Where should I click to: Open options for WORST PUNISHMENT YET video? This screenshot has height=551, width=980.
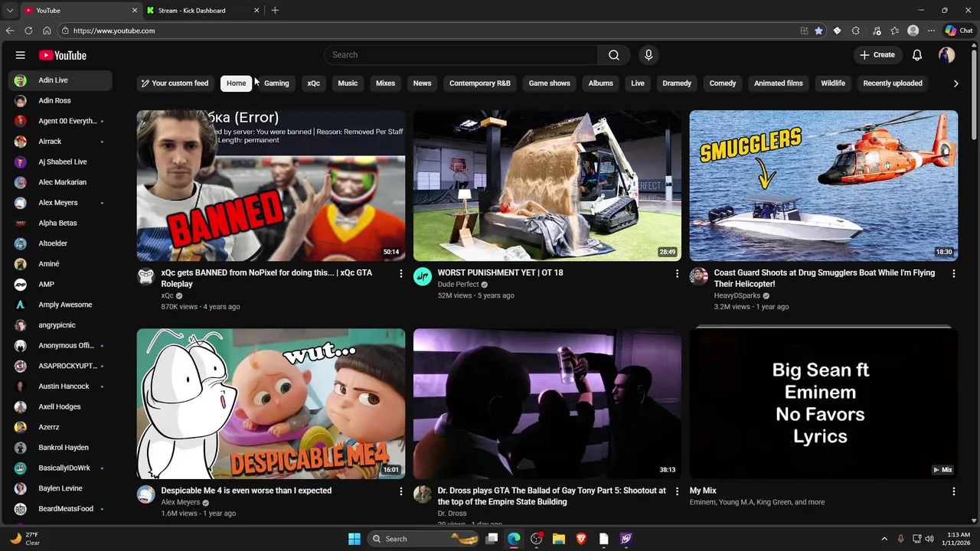677,273
